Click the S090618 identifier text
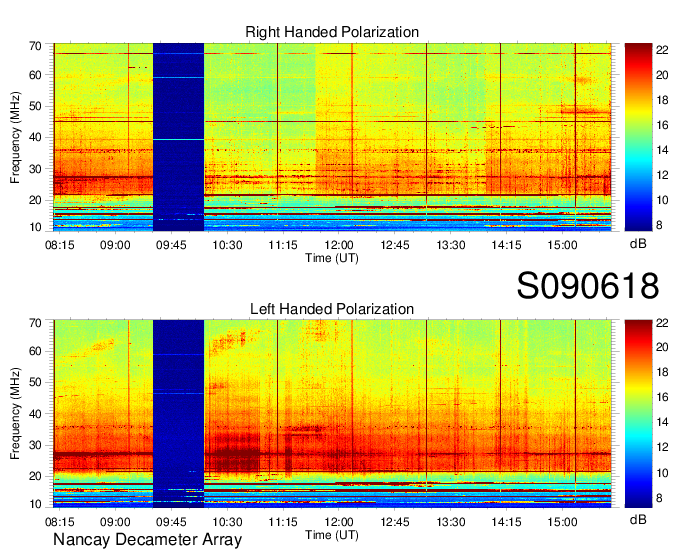Screen dimensions: 680x552 point(588,286)
